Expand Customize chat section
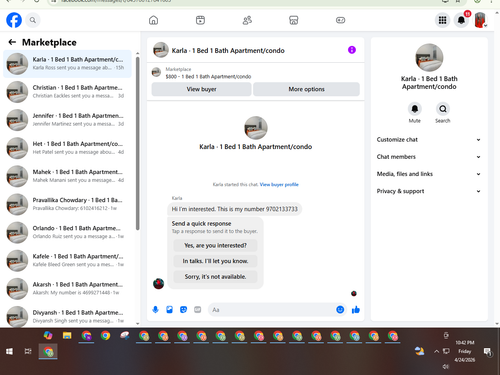Screen dimensions: 500x375 [x=429, y=140]
